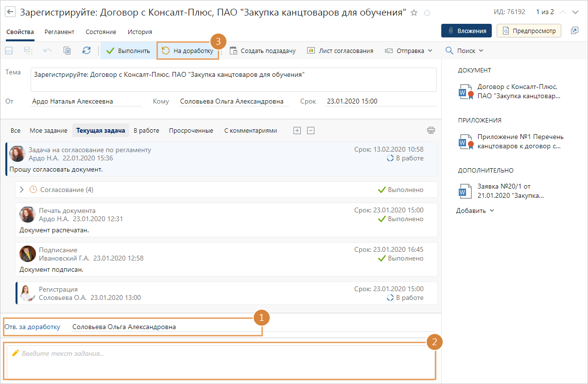Click the task text input field
The width and height of the screenshot is (588, 384).
pyautogui.click(x=219, y=361)
